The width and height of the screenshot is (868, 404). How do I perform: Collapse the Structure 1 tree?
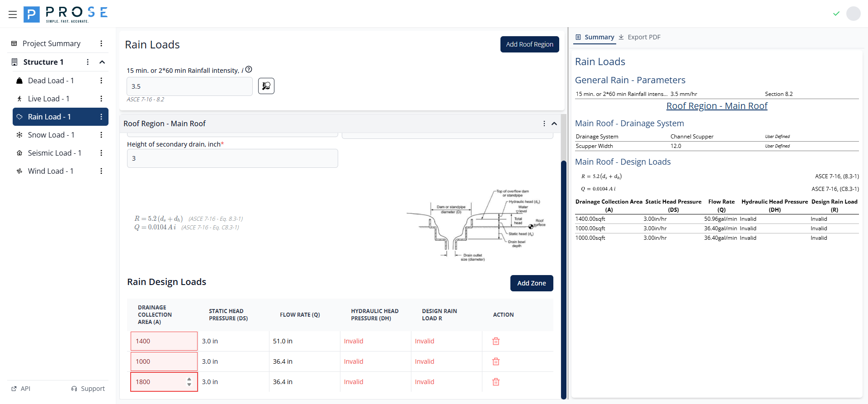click(102, 62)
